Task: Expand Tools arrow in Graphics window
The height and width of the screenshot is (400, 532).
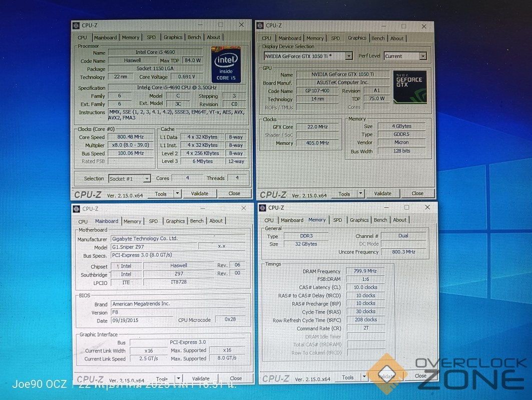Action: [361, 193]
